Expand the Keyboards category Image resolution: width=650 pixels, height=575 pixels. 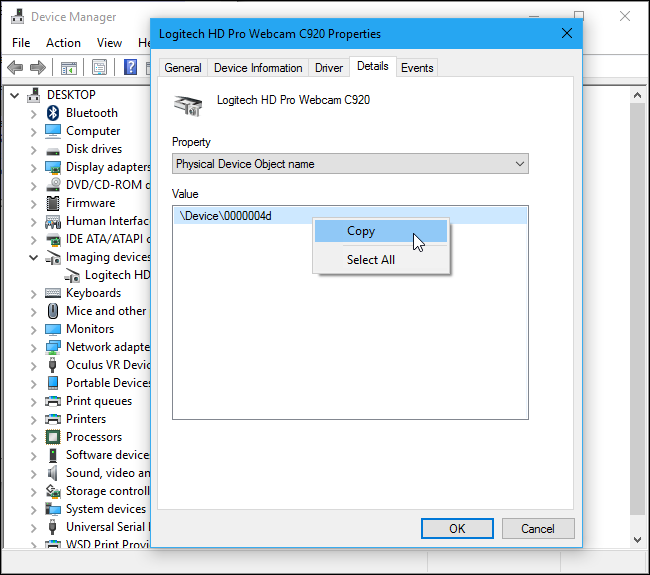click(x=34, y=294)
